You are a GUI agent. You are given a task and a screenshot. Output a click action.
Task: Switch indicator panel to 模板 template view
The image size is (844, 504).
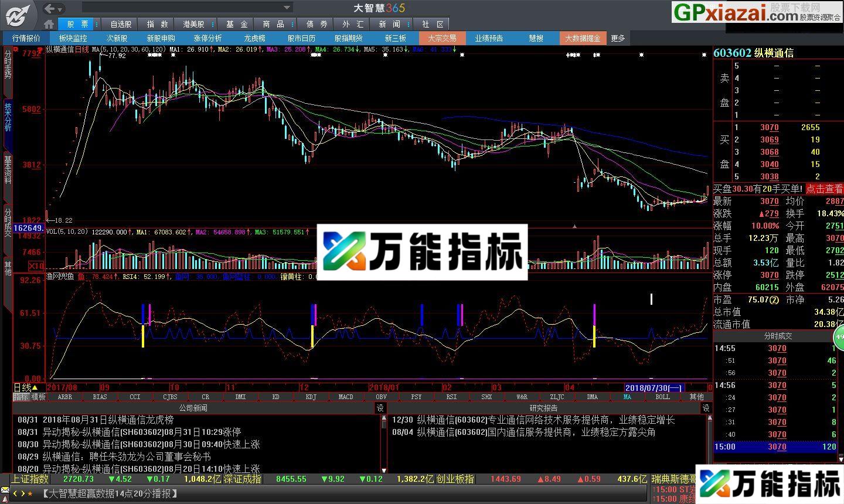click(38, 397)
